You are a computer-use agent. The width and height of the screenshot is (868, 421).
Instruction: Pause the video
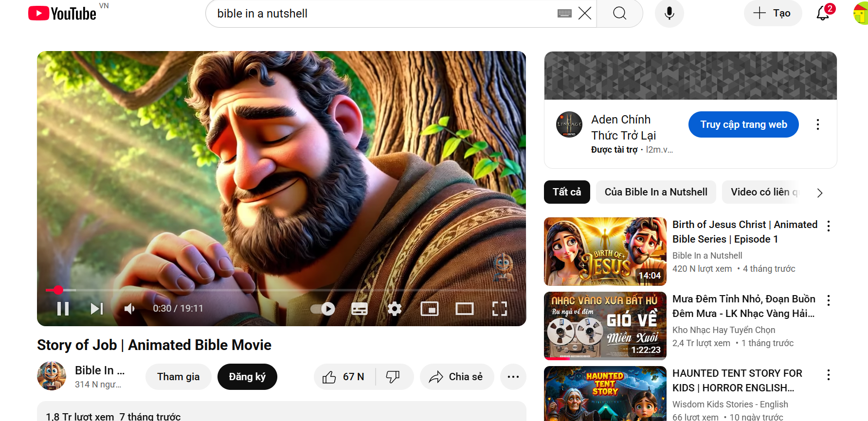(x=63, y=309)
